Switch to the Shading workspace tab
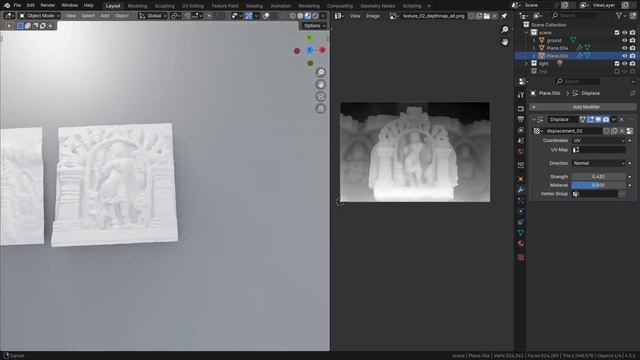Image resolution: width=640 pixels, height=360 pixels. [254, 6]
